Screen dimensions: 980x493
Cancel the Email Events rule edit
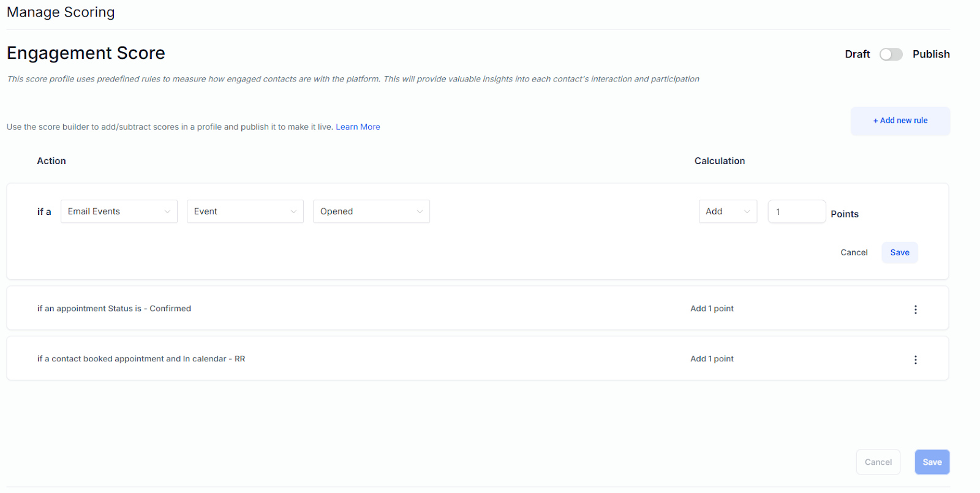point(854,252)
